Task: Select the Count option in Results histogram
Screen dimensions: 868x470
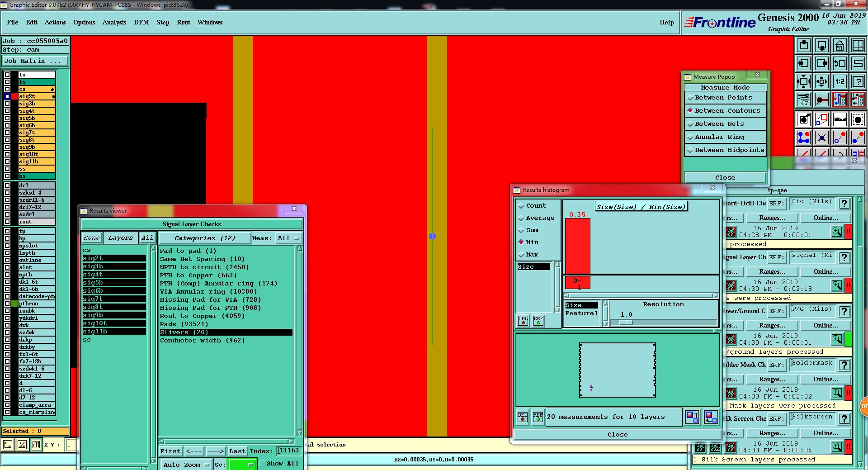Action: pyautogui.click(x=532, y=206)
